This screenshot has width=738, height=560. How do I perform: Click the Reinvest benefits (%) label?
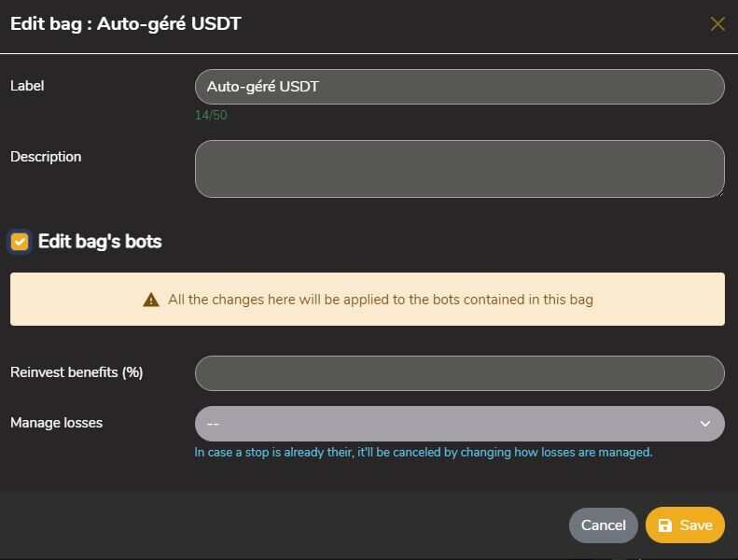[77, 372]
